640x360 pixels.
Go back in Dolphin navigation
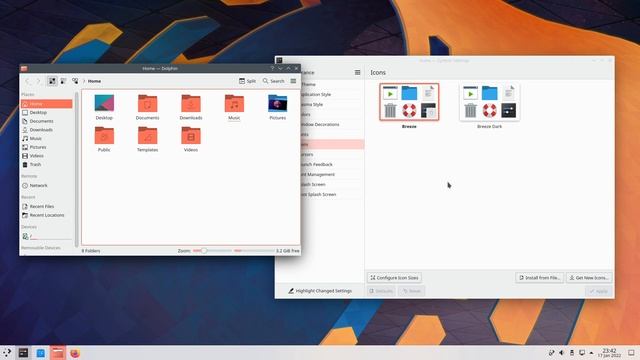tap(28, 81)
